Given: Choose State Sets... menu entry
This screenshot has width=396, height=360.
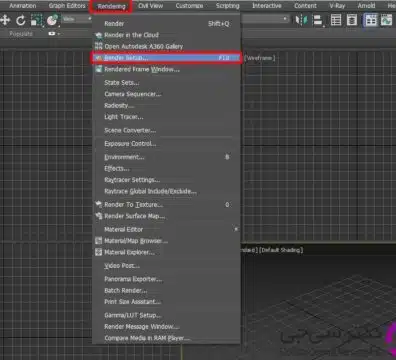Looking at the screenshot, I should (x=166, y=83).
